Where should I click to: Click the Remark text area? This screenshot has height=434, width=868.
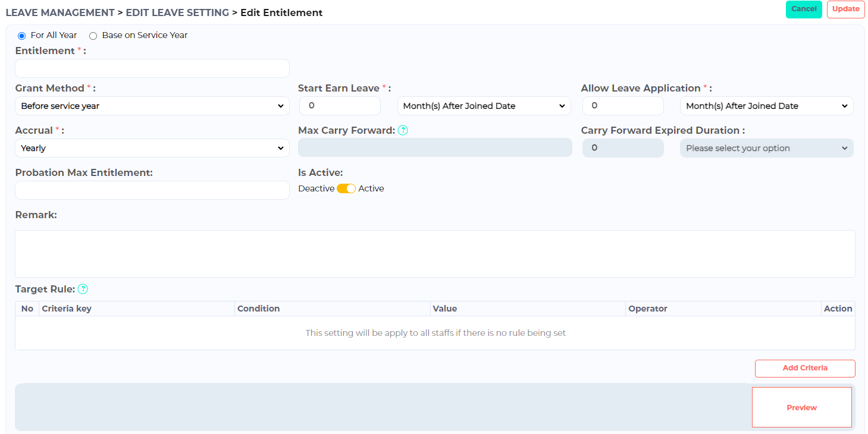click(x=435, y=254)
